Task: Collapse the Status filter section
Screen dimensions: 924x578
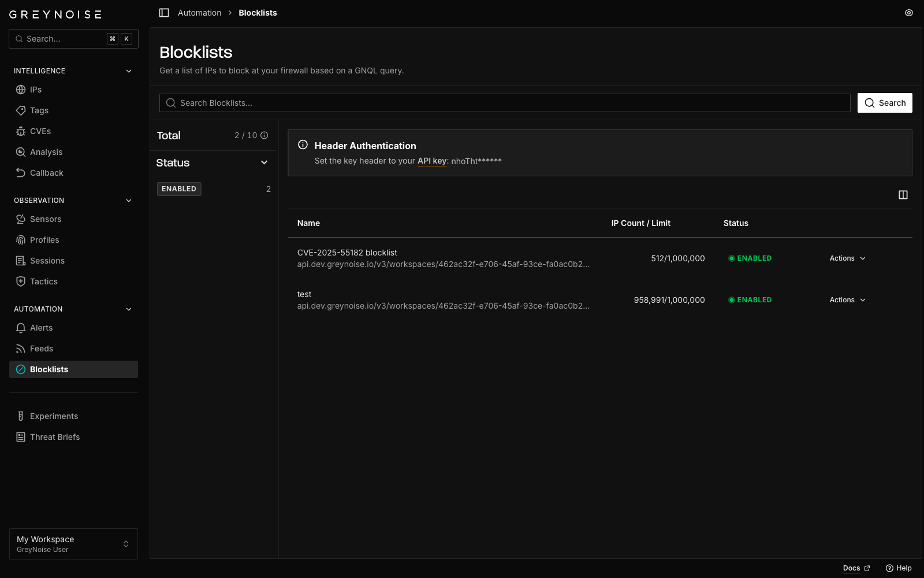Action: pos(264,162)
